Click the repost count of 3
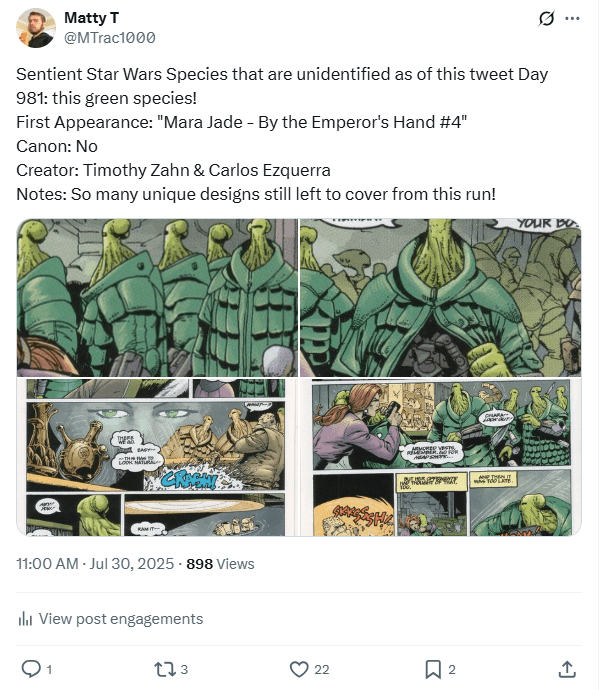 pos(184,669)
